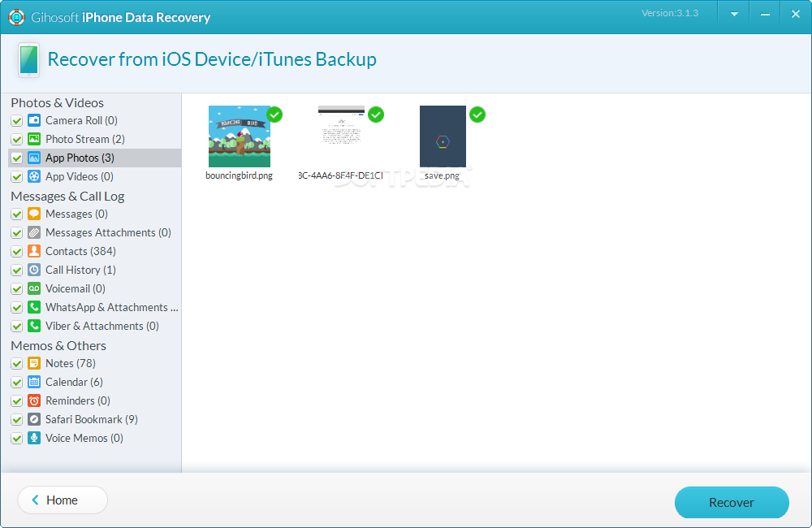This screenshot has height=528, width=812.
Task: Deselect the DE1C screenshot green check mark
Action: click(376, 115)
